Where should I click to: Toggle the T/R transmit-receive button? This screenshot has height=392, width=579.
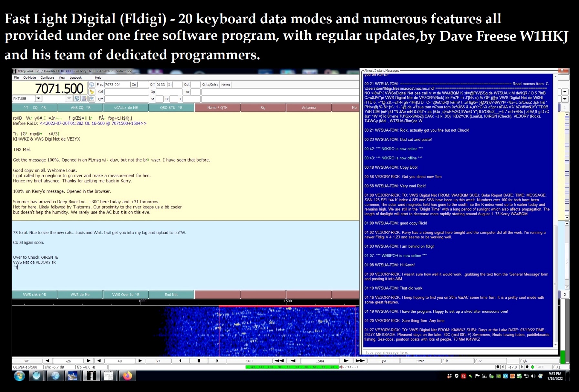coord(524,361)
